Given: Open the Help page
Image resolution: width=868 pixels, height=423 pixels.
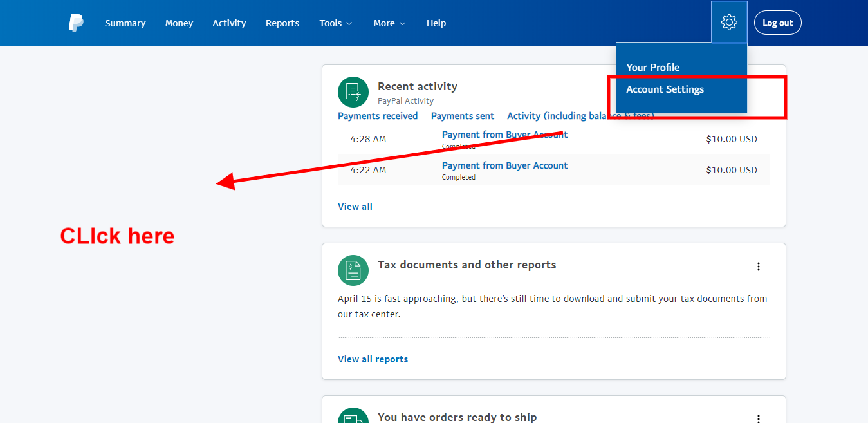Looking at the screenshot, I should pos(436,23).
